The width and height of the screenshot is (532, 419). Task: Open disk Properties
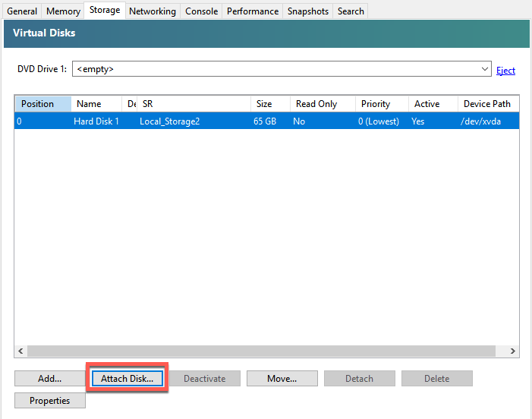click(x=50, y=400)
